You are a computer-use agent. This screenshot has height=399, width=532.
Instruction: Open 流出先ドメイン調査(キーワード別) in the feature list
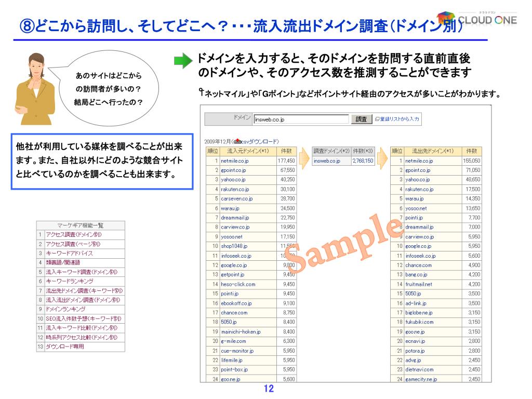click(x=85, y=290)
